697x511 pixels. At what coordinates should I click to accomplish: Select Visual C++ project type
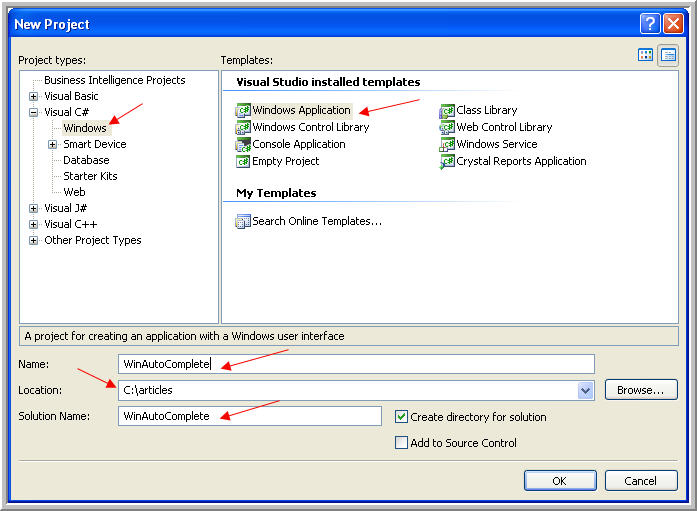coord(70,224)
